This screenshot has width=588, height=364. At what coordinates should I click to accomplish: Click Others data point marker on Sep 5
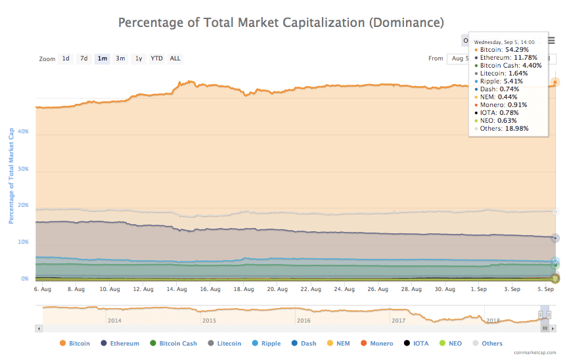click(x=555, y=212)
